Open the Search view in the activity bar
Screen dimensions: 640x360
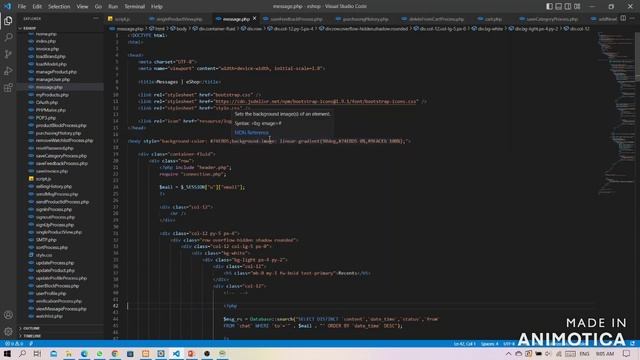(8, 37)
